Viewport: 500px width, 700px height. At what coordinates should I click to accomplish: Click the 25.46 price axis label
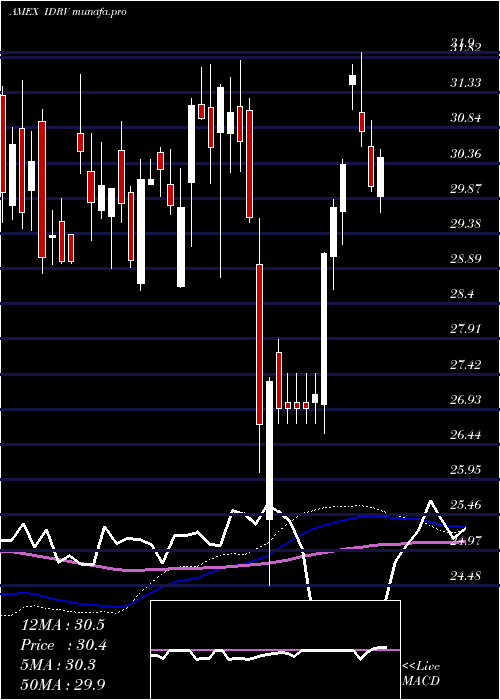[466, 505]
